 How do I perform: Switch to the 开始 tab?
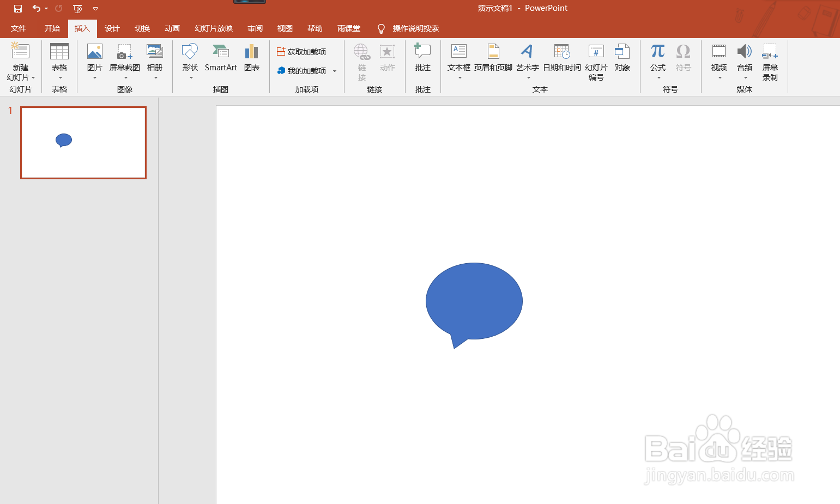pyautogui.click(x=52, y=28)
